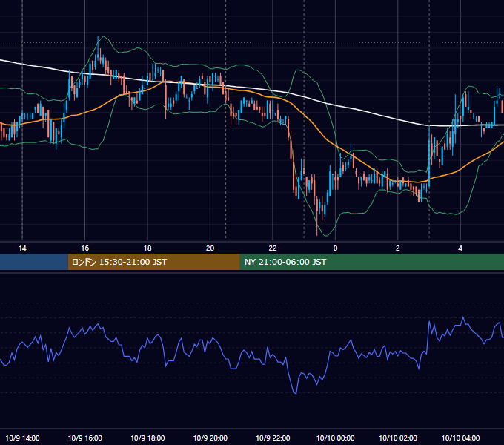Click the 10/9 22:00 date label
The image size is (504, 445).
pos(273,438)
